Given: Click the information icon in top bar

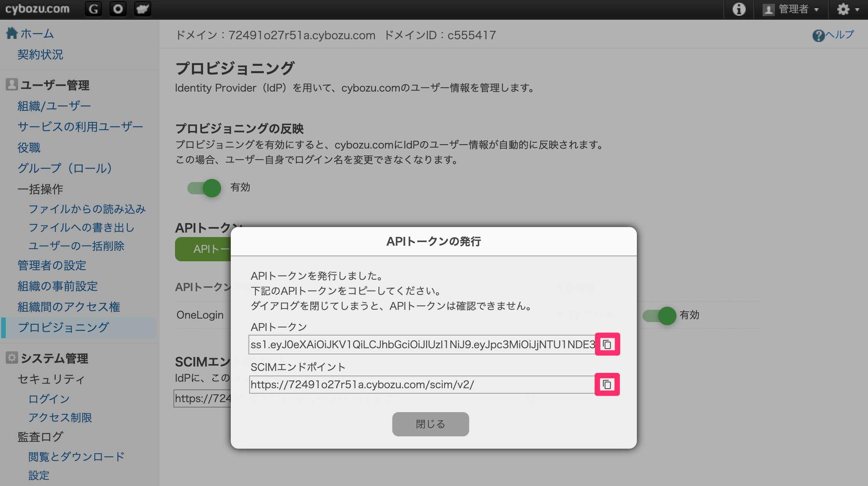Looking at the screenshot, I should (739, 9).
